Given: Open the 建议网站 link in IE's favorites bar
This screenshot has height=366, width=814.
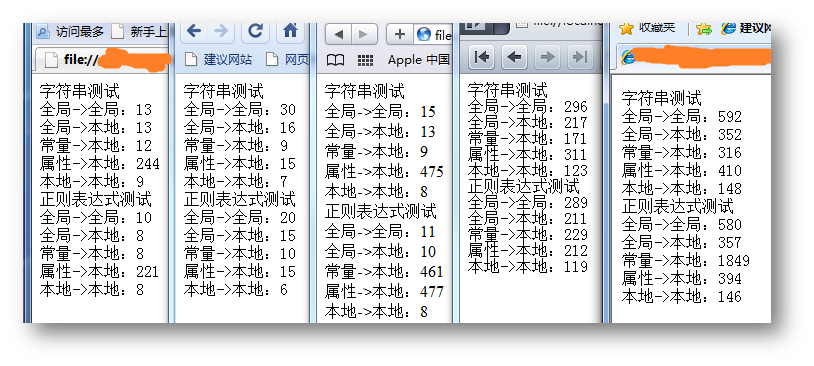Looking at the screenshot, I should [747, 29].
